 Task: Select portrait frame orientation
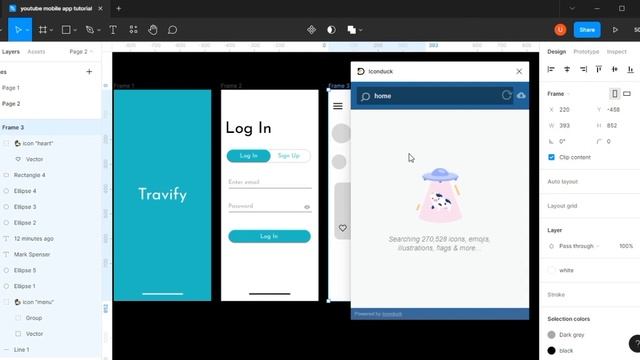coord(615,94)
